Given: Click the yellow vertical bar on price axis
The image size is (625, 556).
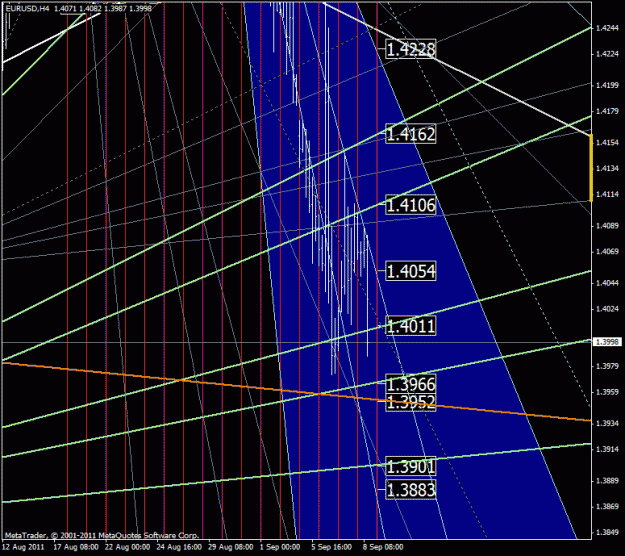Looking at the screenshot, I should click(x=591, y=168).
